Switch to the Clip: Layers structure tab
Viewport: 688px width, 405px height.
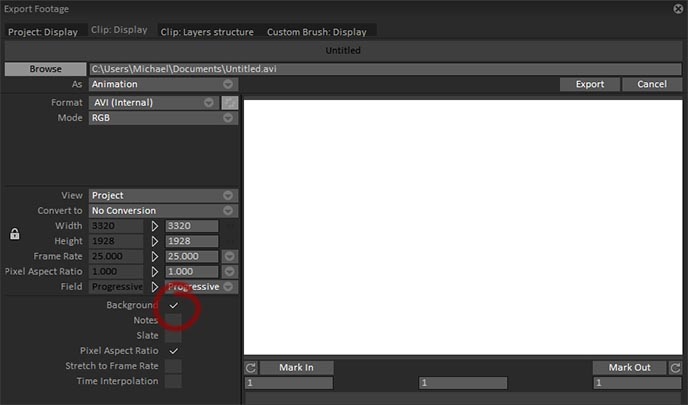point(207,32)
